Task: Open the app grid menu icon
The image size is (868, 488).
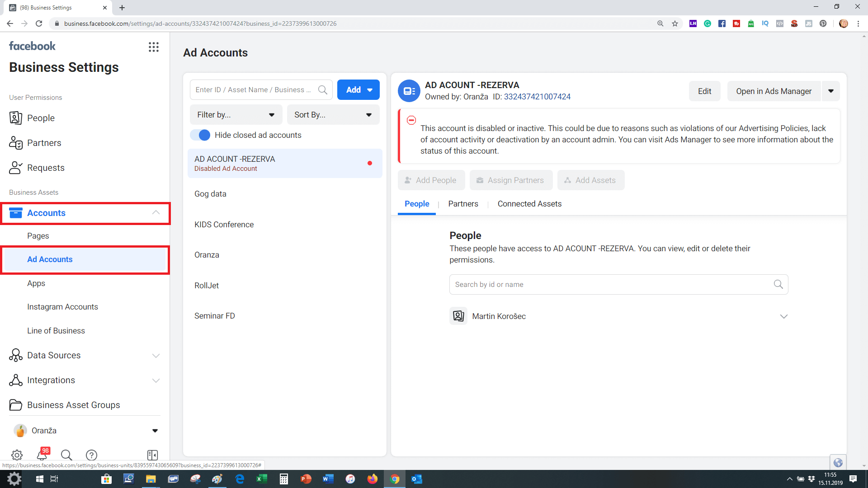Action: pos(154,47)
